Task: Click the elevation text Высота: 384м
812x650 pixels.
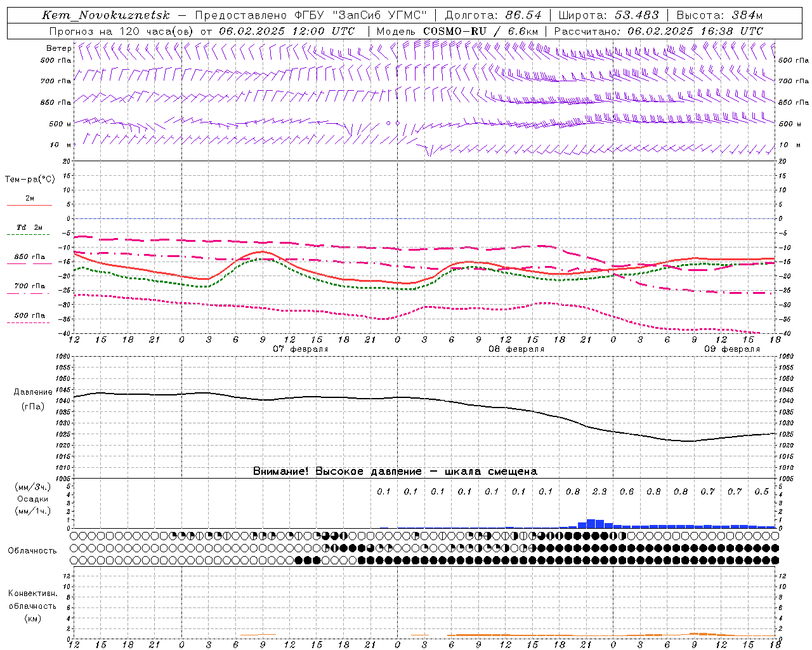Action: (x=719, y=15)
